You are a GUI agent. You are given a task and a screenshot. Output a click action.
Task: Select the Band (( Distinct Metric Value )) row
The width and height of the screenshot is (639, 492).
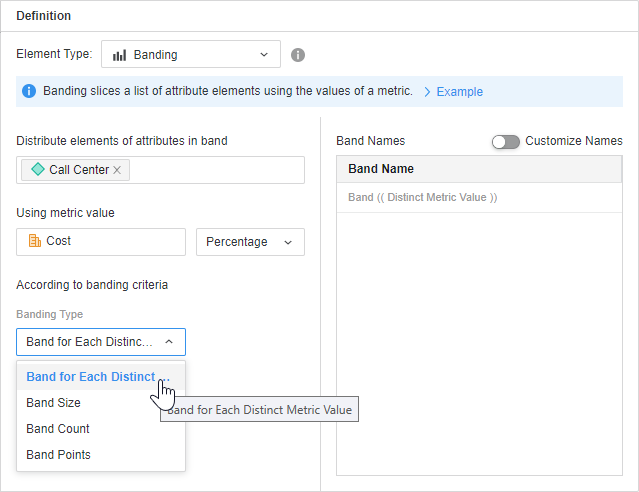(x=423, y=197)
